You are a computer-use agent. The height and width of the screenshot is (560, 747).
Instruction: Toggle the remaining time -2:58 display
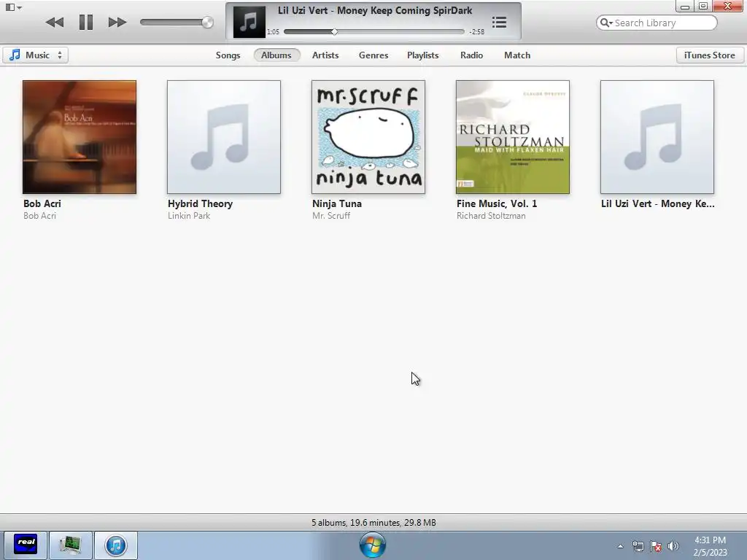click(477, 32)
